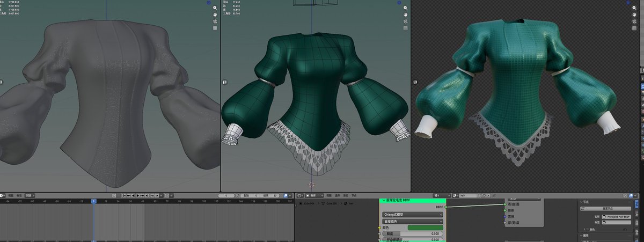Click the hair material name field
This screenshot has height=242, width=644.
click(x=468, y=195)
